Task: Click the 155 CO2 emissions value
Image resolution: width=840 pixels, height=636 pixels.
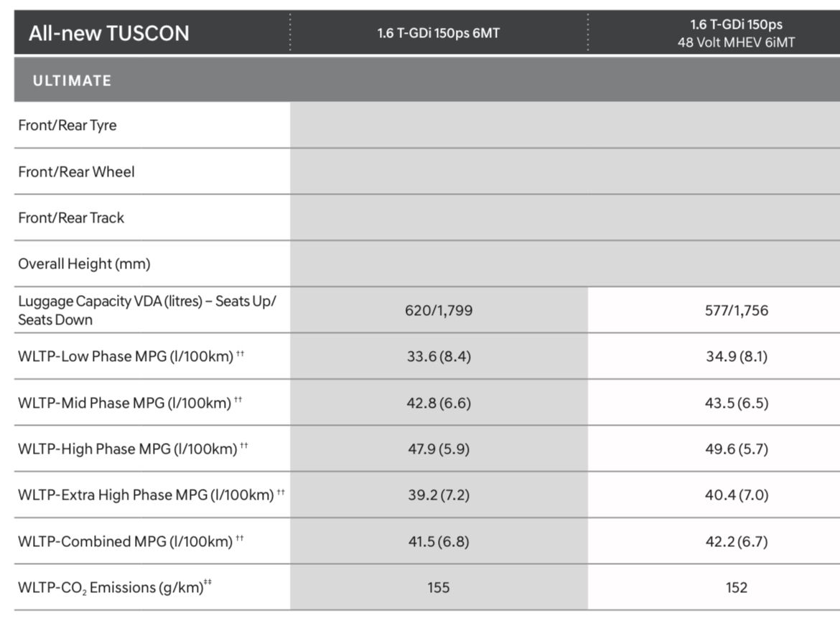Action: point(439,587)
